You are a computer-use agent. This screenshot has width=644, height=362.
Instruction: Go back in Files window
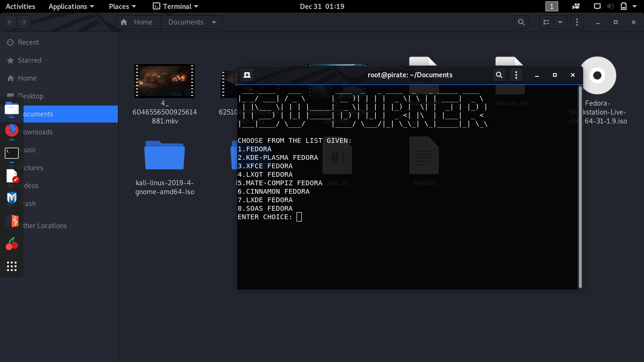click(10, 22)
